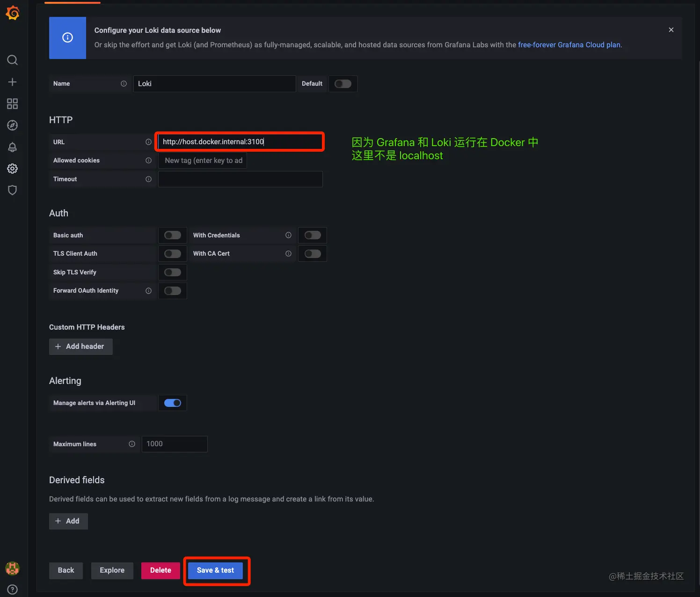This screenshot has width=700, height=597.
Task: Enable the With Credentials switch
Action: [x=313, y=235]
